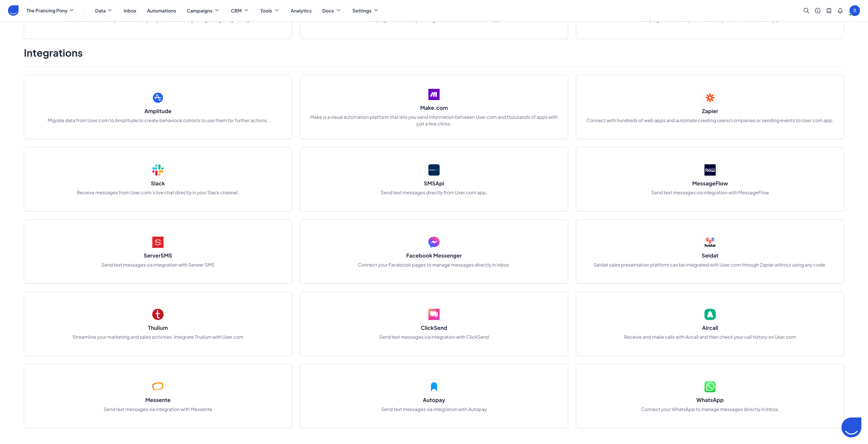Open the Autopay integration title
Viewport: 868px width, 444px height.
click(x=434, y=400)
